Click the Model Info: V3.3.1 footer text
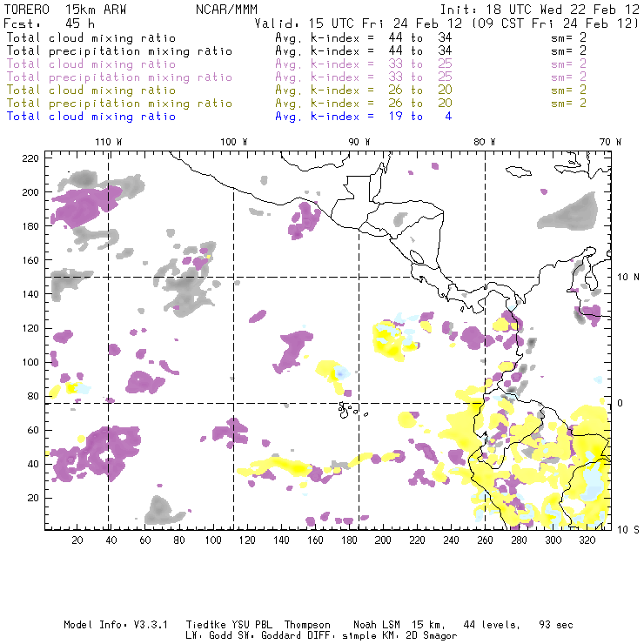This screenshot has width=644, height=644. pos(104,625)
